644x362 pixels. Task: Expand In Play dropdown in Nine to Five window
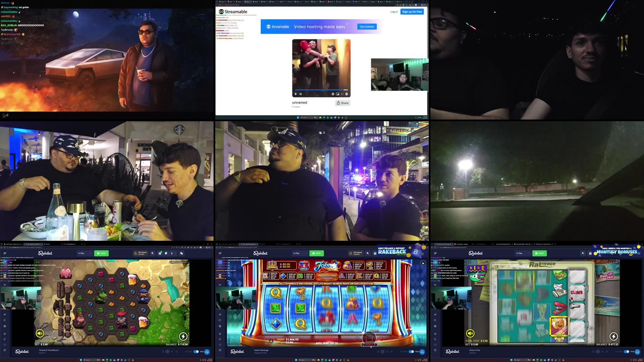(523, 253)
